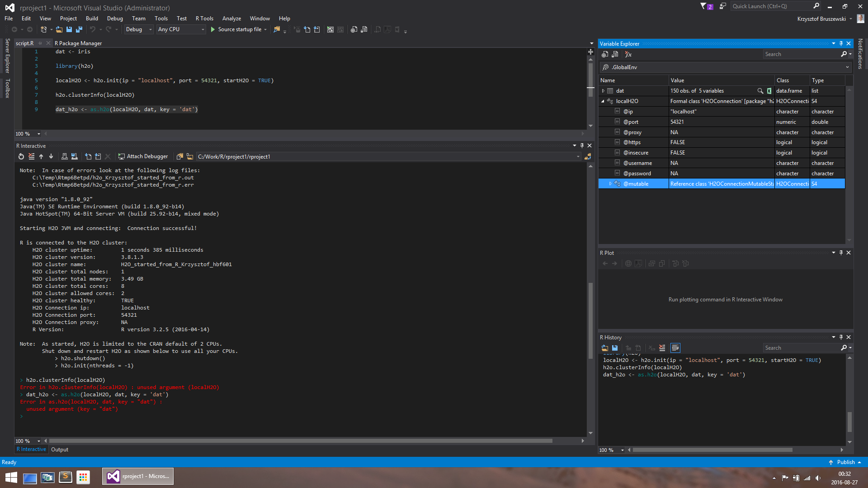Expand the @mutable reference class
868x488 pixels.
tap(610, 184)
